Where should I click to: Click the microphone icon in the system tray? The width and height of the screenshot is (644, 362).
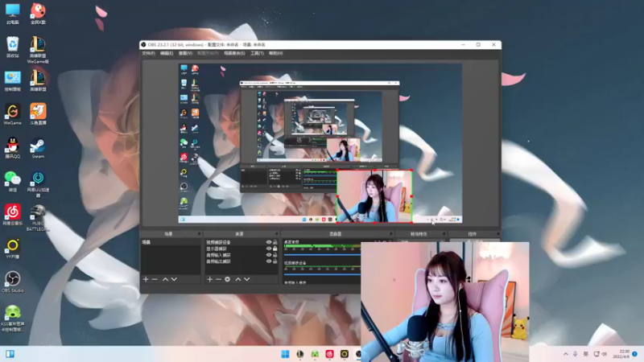click(x=575, y=354)
